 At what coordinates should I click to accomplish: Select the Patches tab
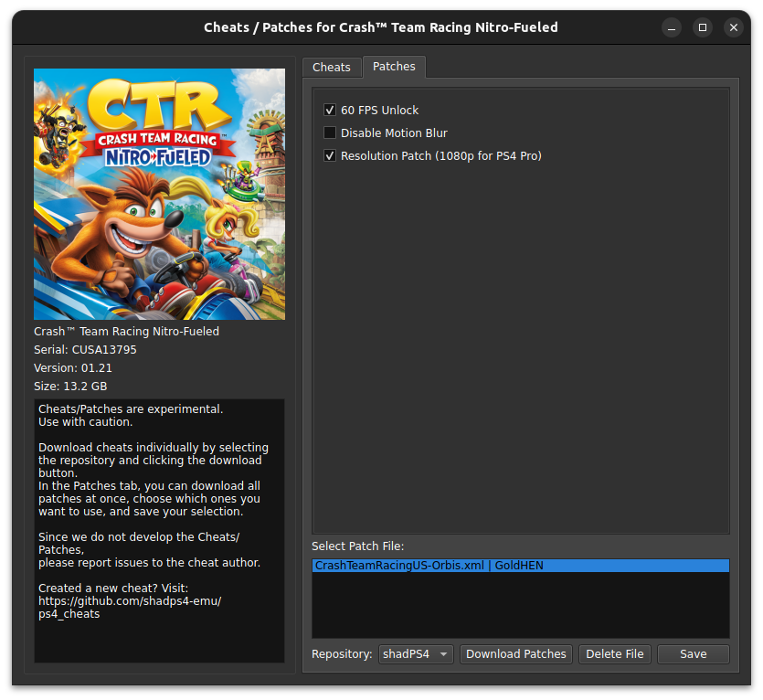(x=394, y=67)
